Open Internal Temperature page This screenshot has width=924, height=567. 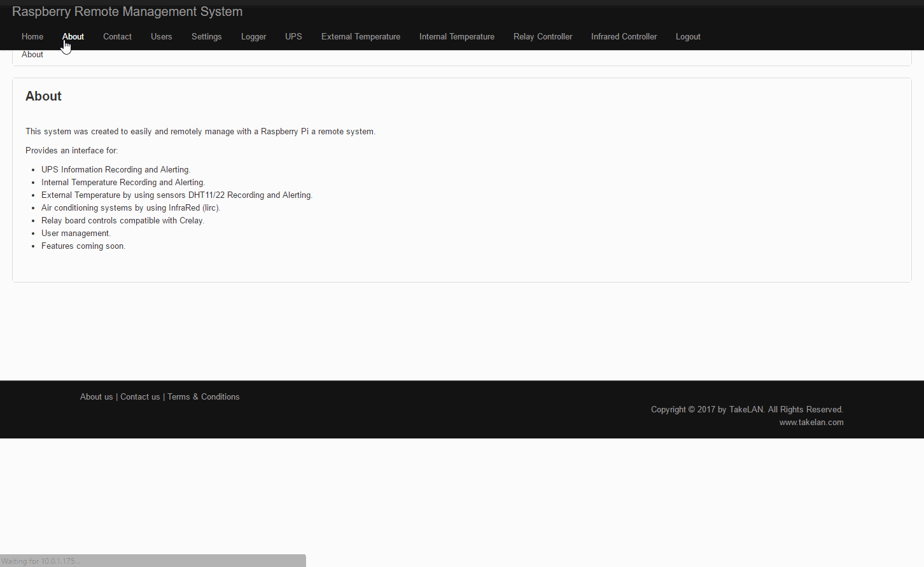coord(457,37)
